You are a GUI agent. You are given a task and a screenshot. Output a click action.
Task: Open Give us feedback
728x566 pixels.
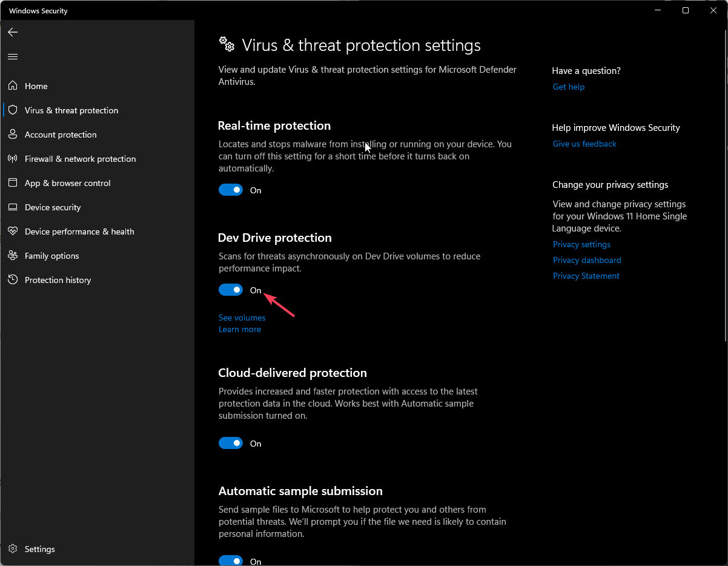[584, 143]
